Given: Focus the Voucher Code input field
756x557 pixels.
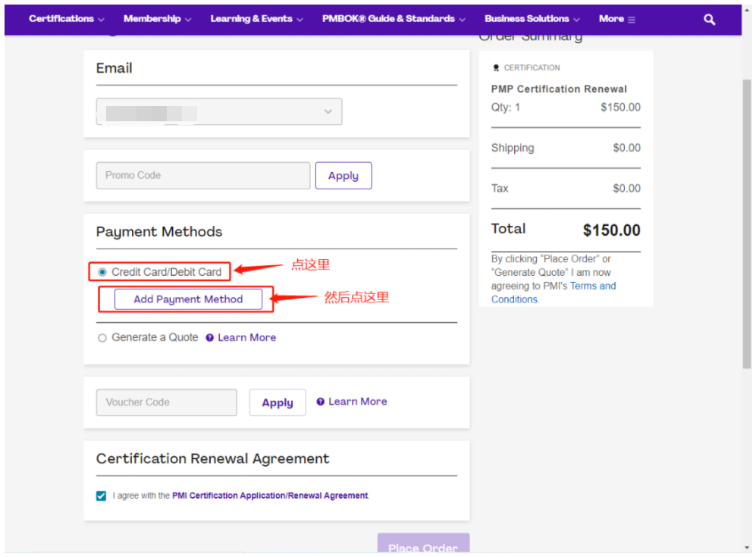Looking at the screenshot, I should 166,402.
